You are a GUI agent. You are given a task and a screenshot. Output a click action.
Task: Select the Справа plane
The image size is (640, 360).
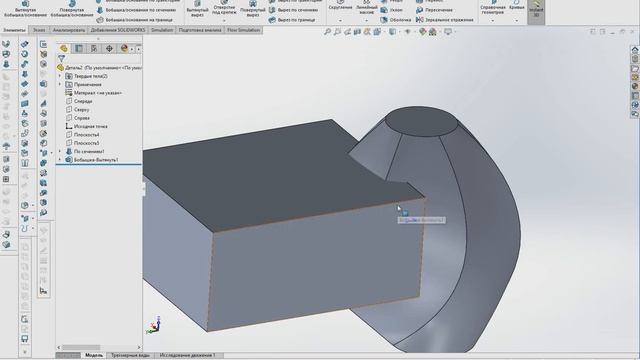pos(78,118)
